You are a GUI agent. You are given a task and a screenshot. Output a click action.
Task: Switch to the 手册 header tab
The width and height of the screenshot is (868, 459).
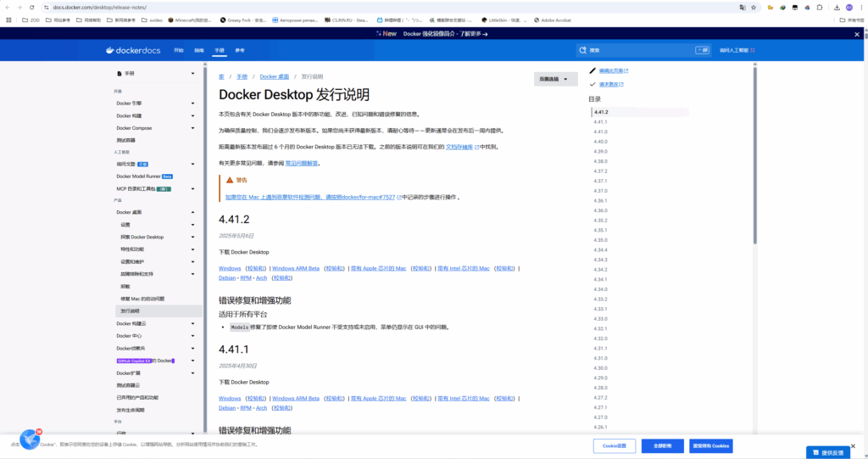[x=220, y=50]
